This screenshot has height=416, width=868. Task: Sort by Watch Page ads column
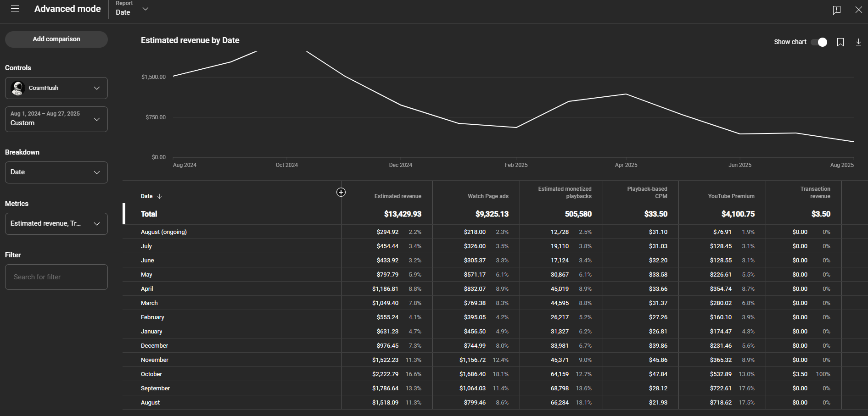pyautogui.click(x=488, y=196)
